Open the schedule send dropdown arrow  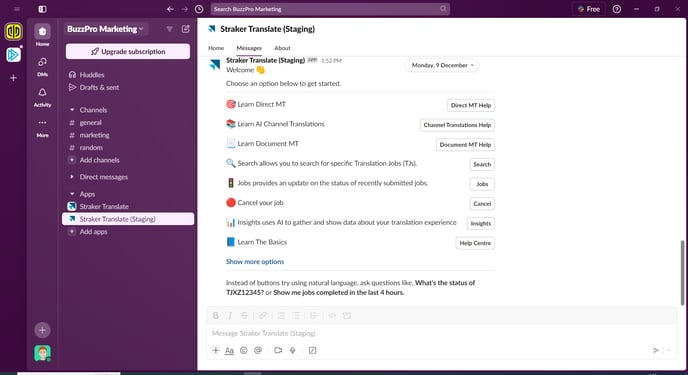point(669,350)
